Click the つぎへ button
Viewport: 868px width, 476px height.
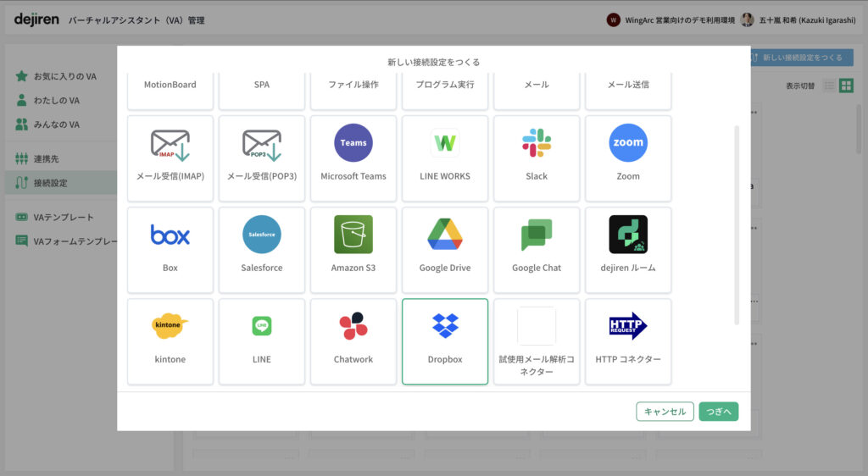719,412
